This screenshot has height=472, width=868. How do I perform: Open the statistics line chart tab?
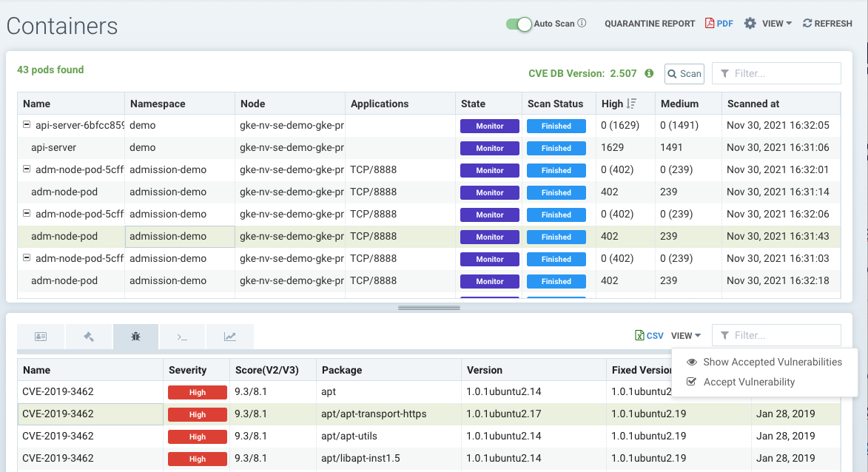tap(230, 337)
